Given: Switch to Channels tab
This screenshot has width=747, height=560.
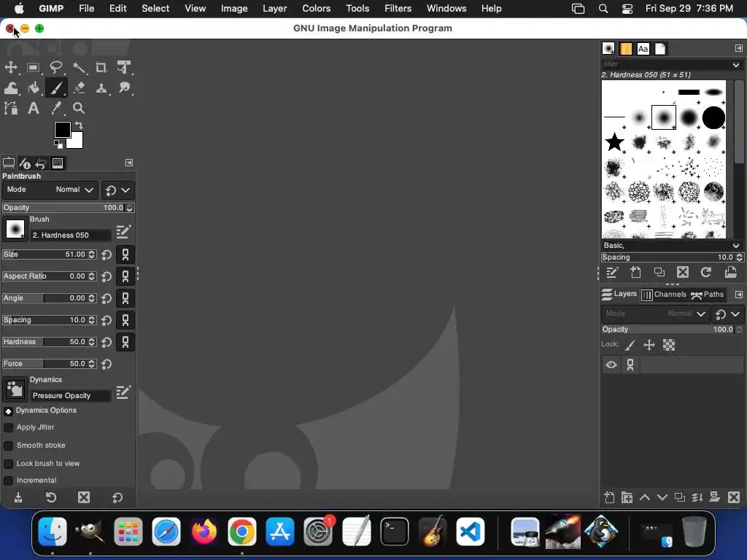Looking at the screenshot, I should pyautogui.click(x=664, y=295).
